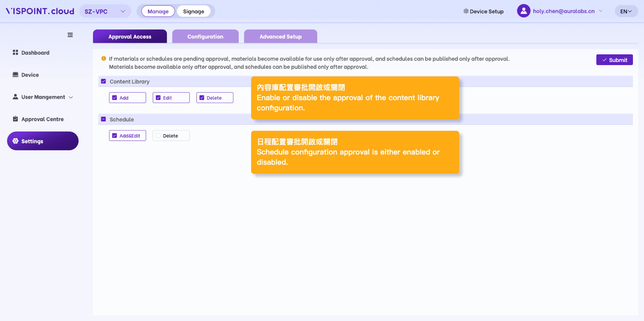Collapse the sidebar with hamburger icon
Image resolution: width=644 pixels, height=321 pixels.
(x=70, y=35)
